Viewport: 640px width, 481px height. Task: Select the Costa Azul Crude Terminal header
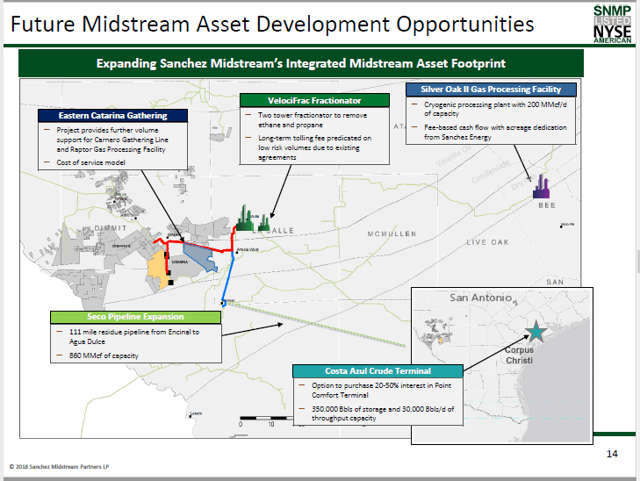click(378, 371)
